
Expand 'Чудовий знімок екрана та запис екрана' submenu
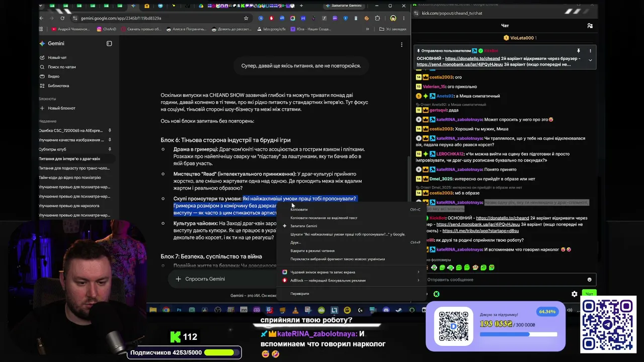point(351,273)
